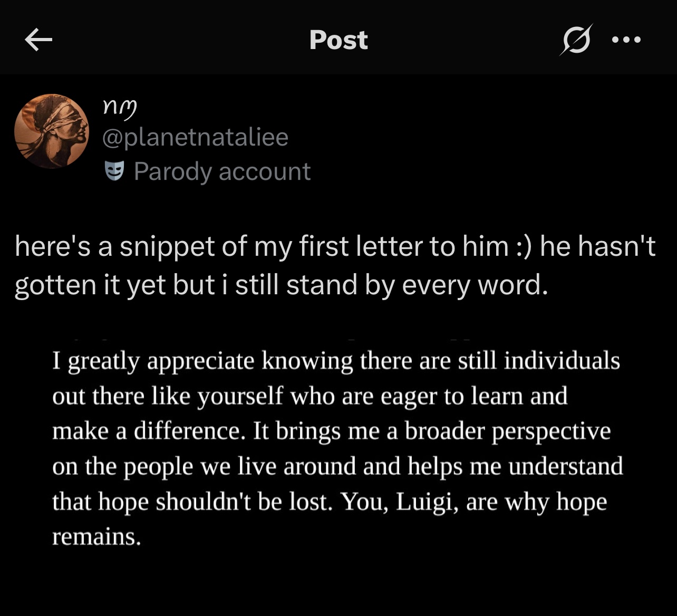Open the @planetnataliee handle link

(195, 137)
